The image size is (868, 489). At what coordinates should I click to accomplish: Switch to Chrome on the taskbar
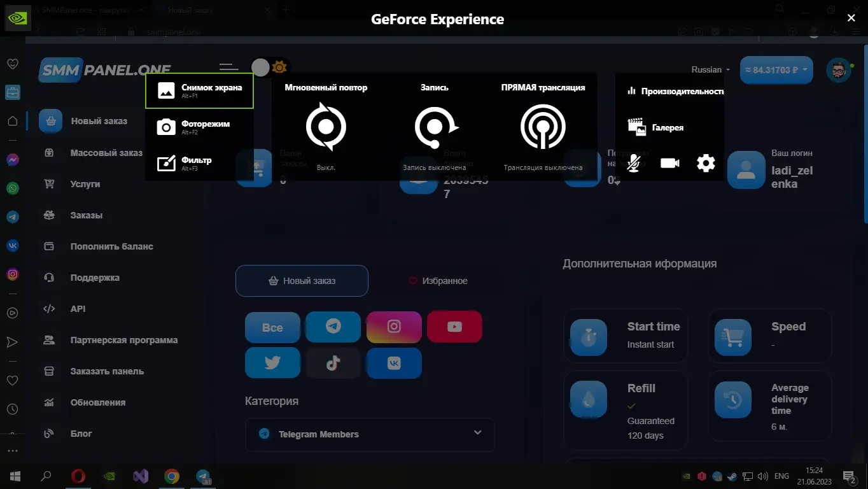pyautogui.click(x=171, y=476)
